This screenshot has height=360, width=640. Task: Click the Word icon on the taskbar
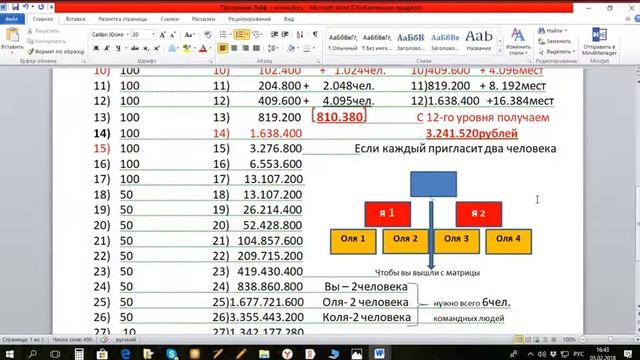point(379,353)
